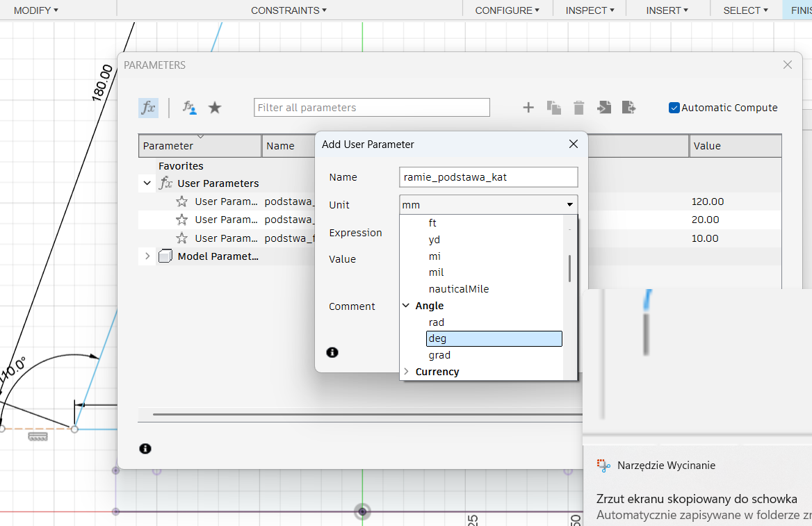This screenshot has width=812, height=526.
Task: Open the CONSTRAINTS menu
Action: (289, 10)
